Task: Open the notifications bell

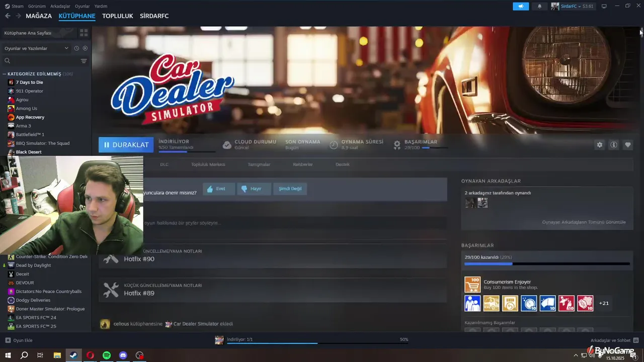Action: [540, 6]
